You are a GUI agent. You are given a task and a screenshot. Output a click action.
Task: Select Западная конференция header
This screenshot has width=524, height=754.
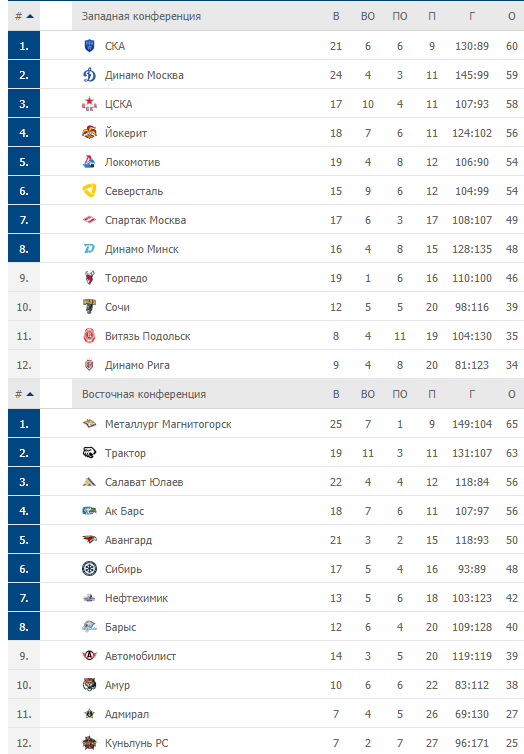[x=141, y=16]
